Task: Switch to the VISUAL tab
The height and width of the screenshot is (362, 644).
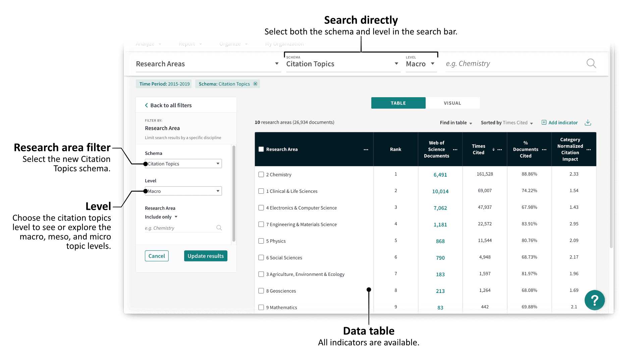Action: tap(452, 103)
